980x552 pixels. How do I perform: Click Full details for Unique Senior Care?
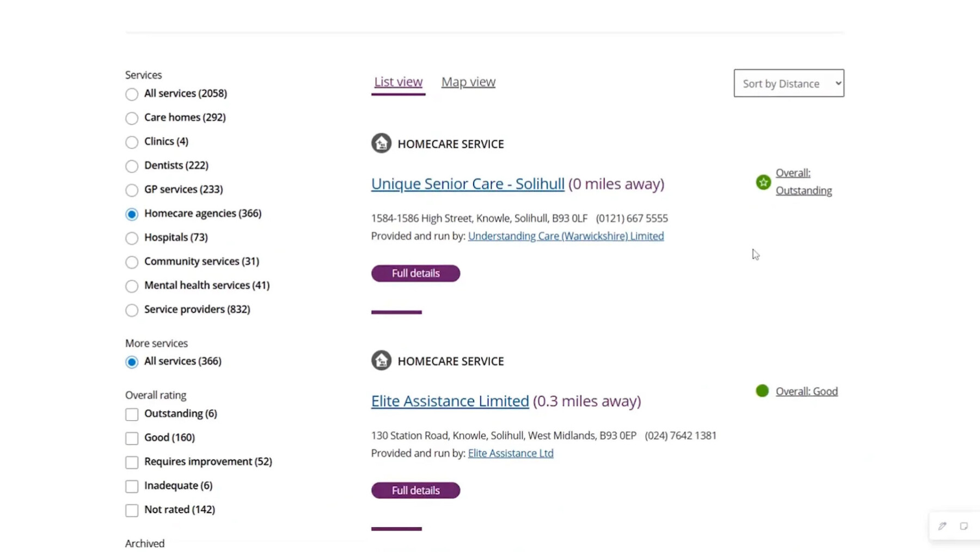[x=415, y=273]
